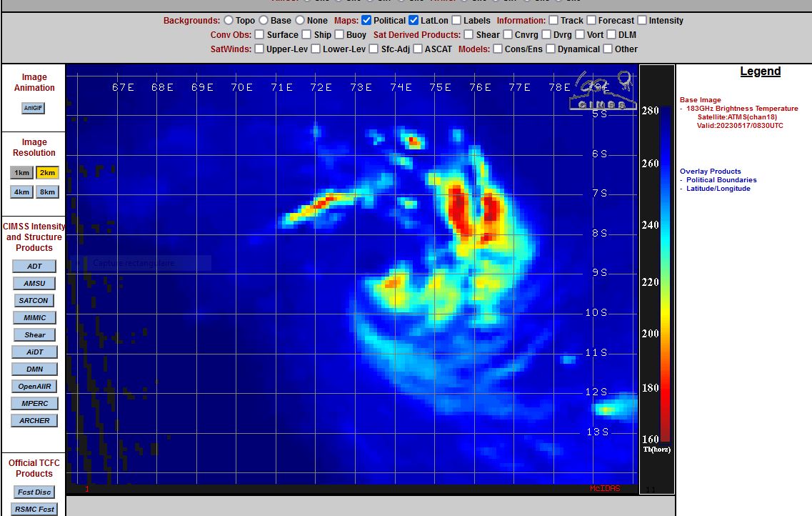Enable the Track information checkbox
Viewport: 812px width, 516px height.
pos(553,21)
